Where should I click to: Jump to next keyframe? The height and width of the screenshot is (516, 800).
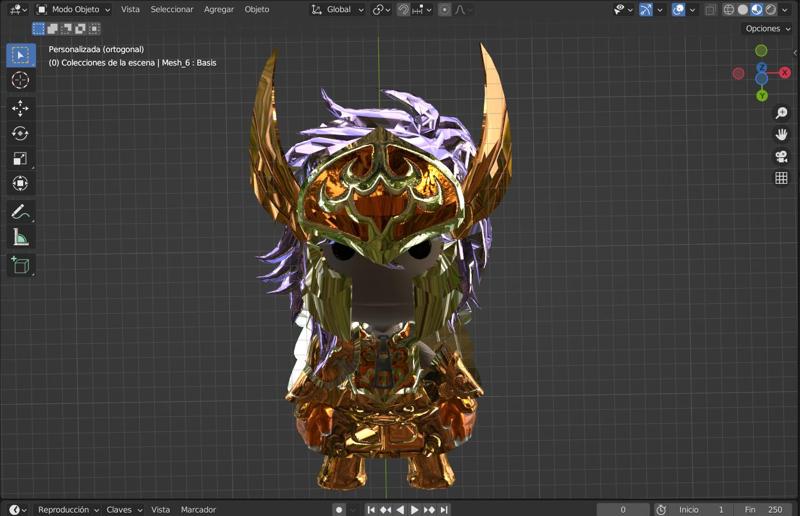429,509
